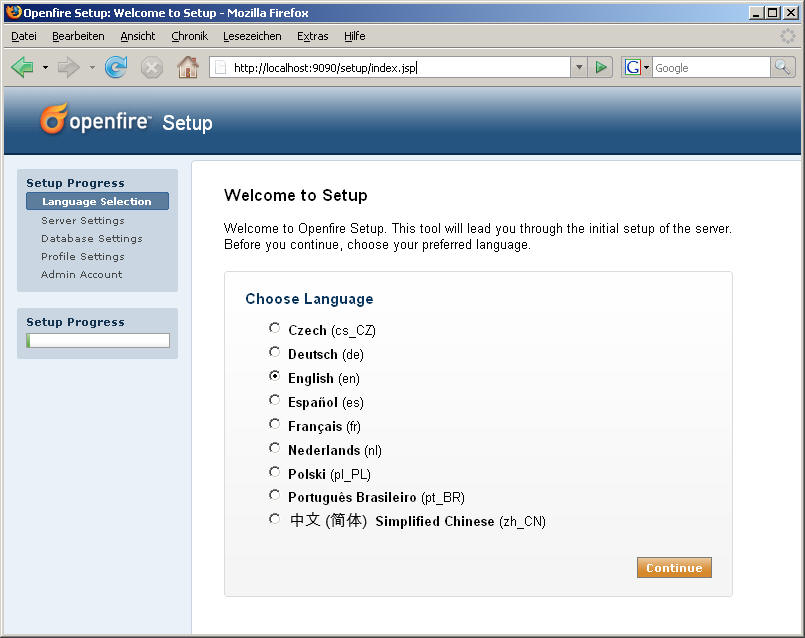Click the Openfire flame logo
805x638 pixels.
(54, 120)
